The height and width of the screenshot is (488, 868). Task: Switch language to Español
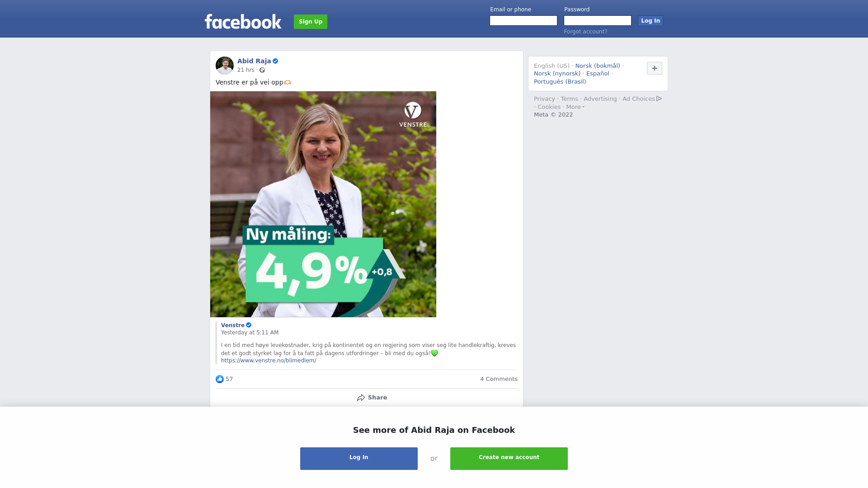click(598, 74)
